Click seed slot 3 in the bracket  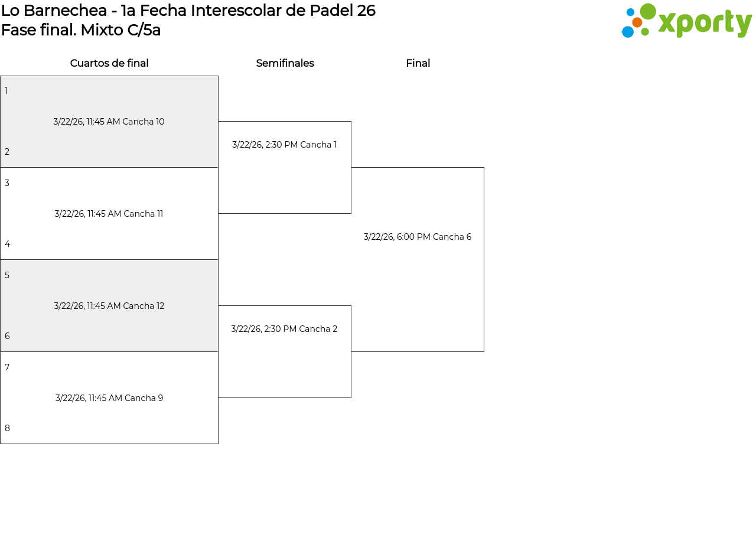pos(7,183)
